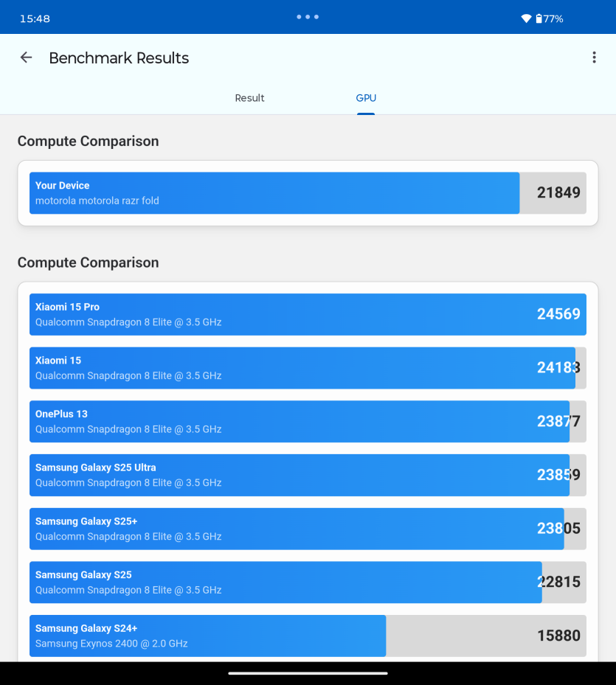Tap the Wi-Fi status icon
This screenshot has width=616, height=685.
click(527, 18)
